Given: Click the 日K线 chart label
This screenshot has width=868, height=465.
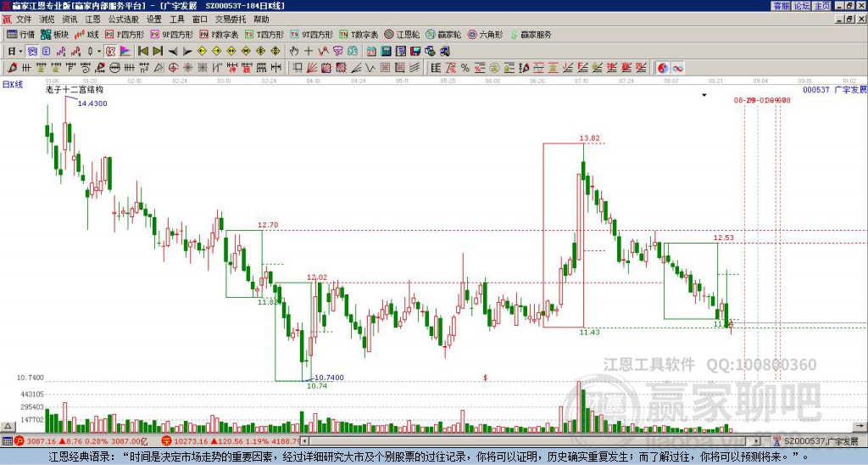Looking at the screenshot, I should (12, 85).
